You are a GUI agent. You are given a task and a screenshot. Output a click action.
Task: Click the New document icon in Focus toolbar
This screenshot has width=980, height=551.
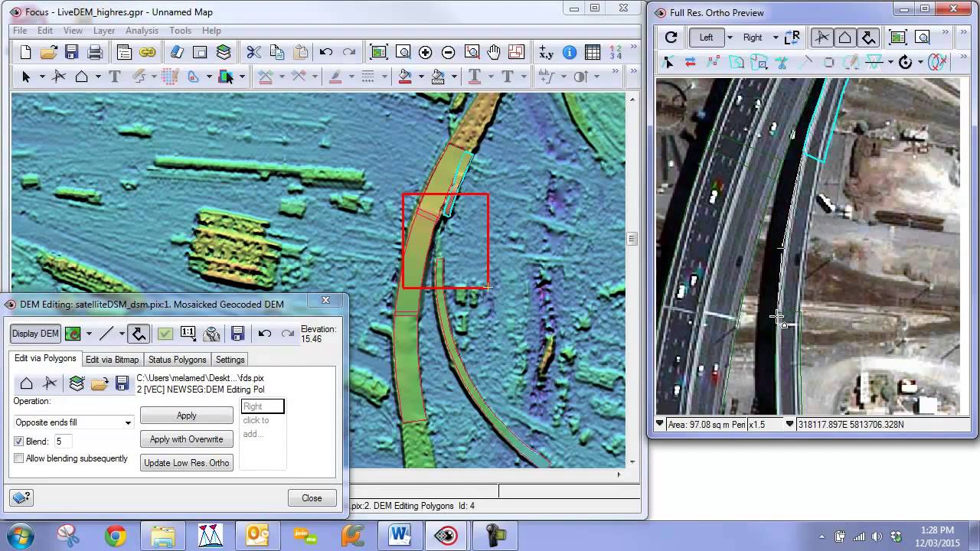(x=25, y=52)
